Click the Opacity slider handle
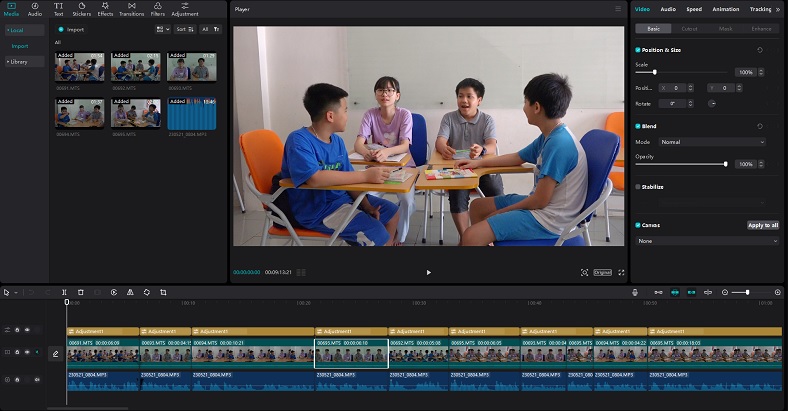Screen dimensions: 788x411 coord(725,163)
